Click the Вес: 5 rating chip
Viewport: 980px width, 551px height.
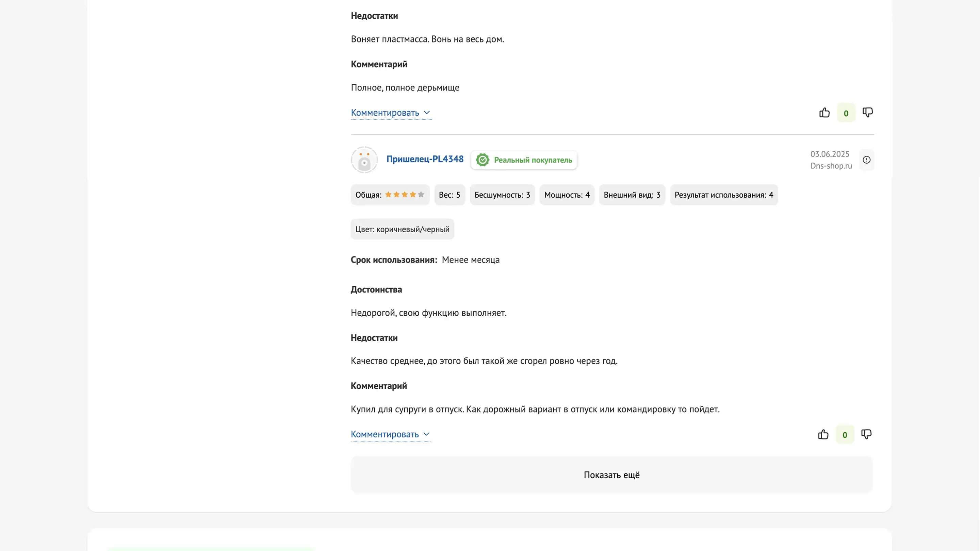[x=449, y=195]
